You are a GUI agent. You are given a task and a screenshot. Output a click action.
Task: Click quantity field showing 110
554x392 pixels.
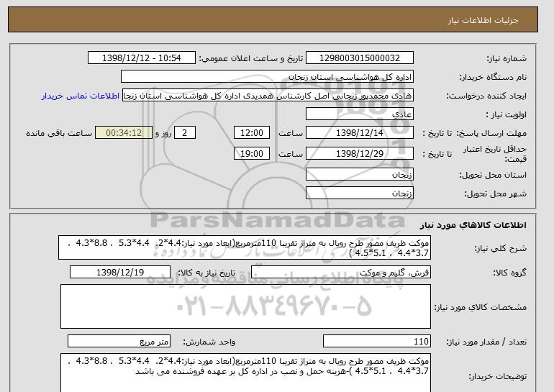point(376,342)
